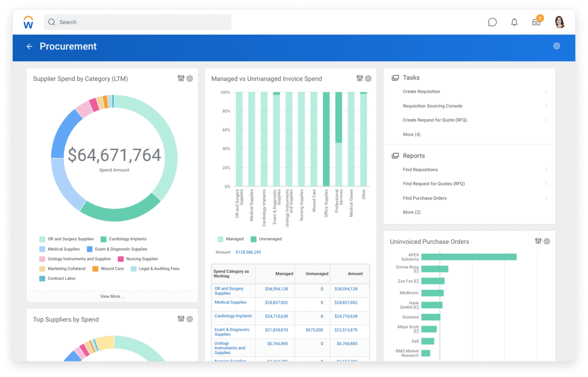This screenshot has width=588, height=377.
Task: Click the search magnifier icon
Action: 52,22
